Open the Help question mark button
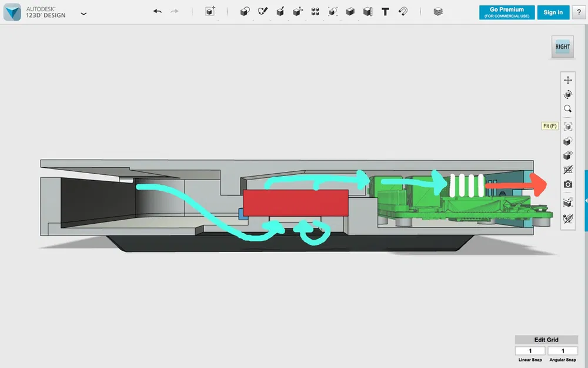Image resolution: width=588 pixels, height=368 pixels. click(579, 12)
